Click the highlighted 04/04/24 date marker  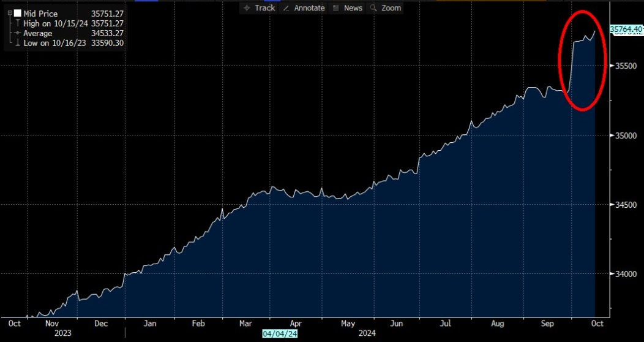click(280, 333)
